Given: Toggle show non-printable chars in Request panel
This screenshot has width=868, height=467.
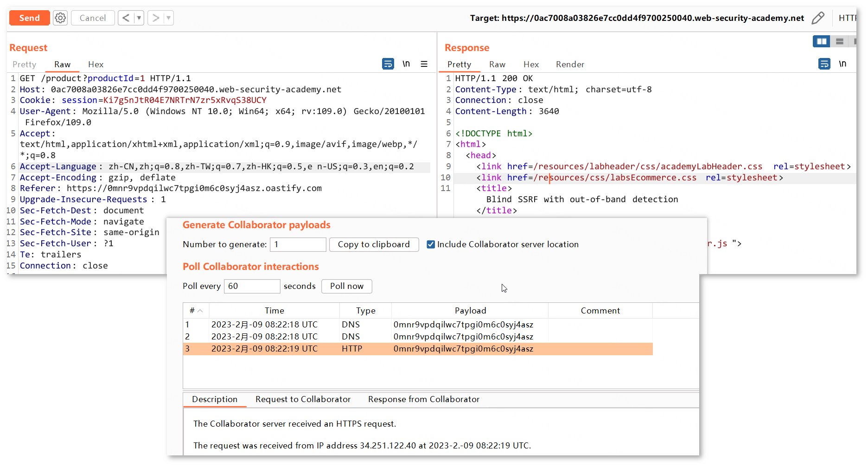Looking at the screenshot, I should [406, 64].
